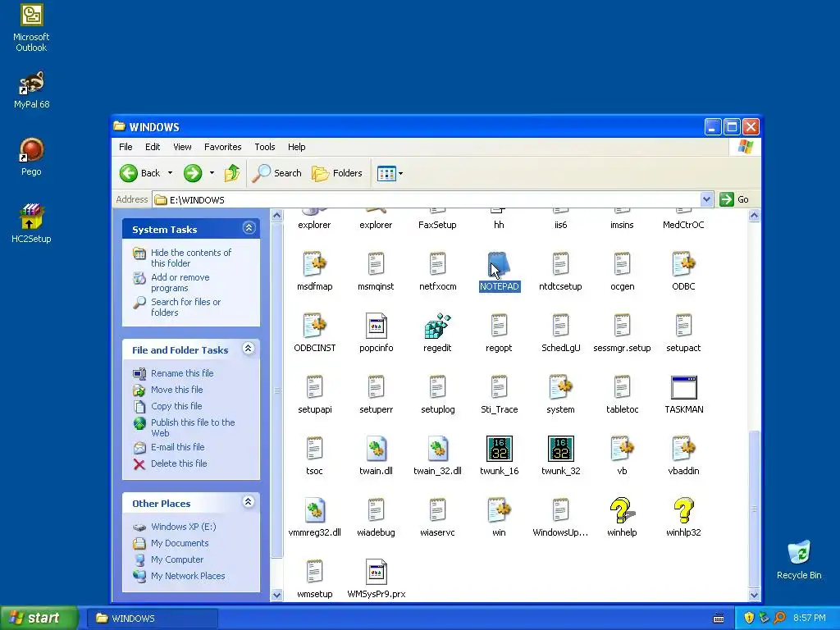Select the twain_32.dll file icon

coord(437,449)
